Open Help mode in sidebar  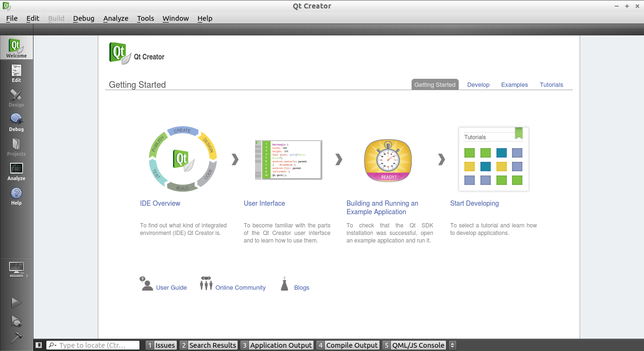(17, 195)
